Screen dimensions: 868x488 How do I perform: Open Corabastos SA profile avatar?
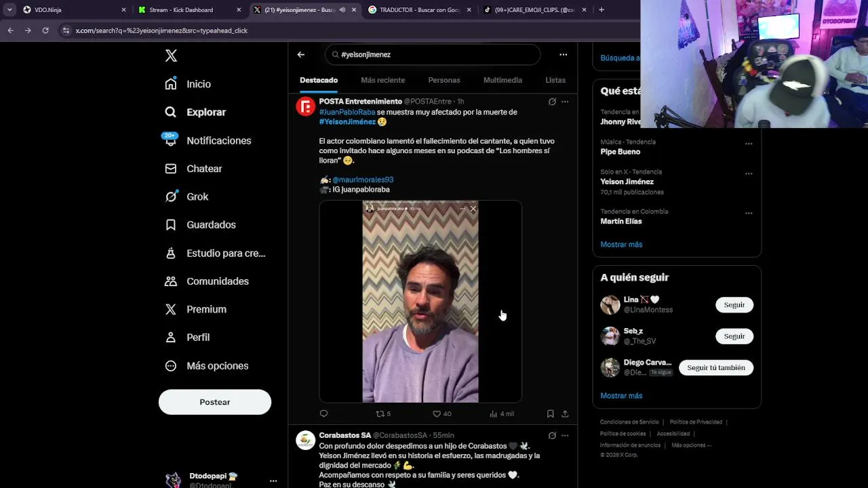point(306,441)
